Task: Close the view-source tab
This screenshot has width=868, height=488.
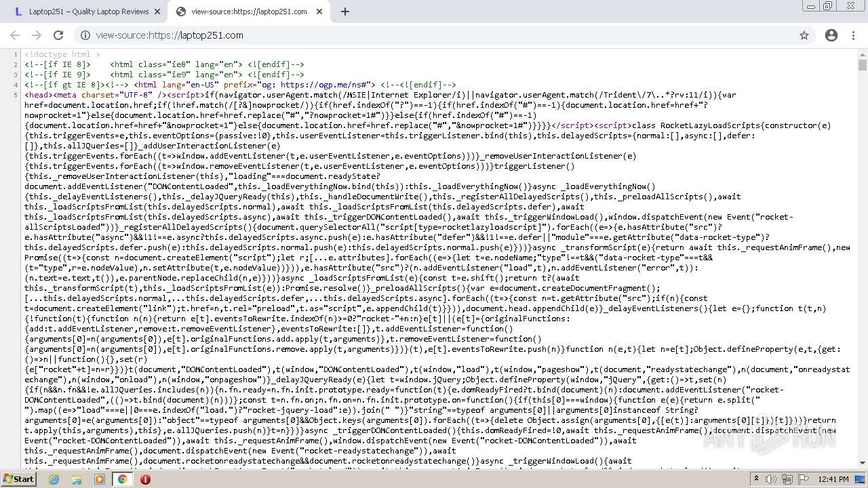Action: 319,12
